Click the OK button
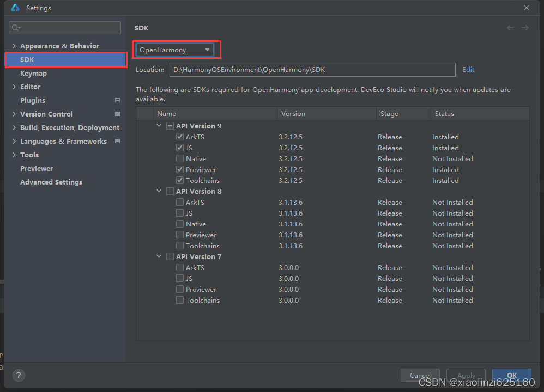Image resolution: width=544 pixels, height=392 pixels. 512,375
